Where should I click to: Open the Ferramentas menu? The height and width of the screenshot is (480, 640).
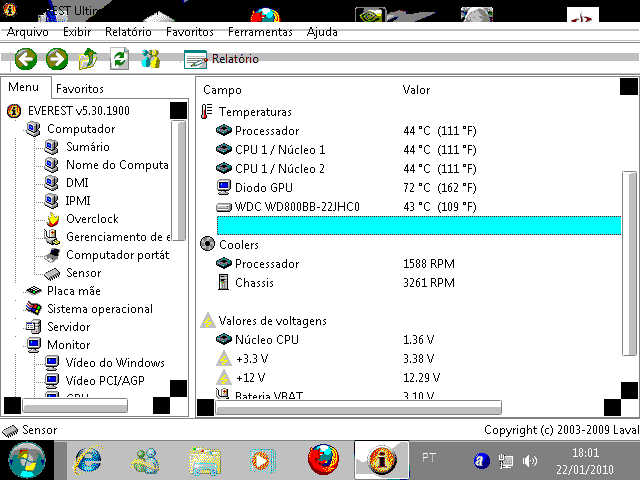pos(260,32)
